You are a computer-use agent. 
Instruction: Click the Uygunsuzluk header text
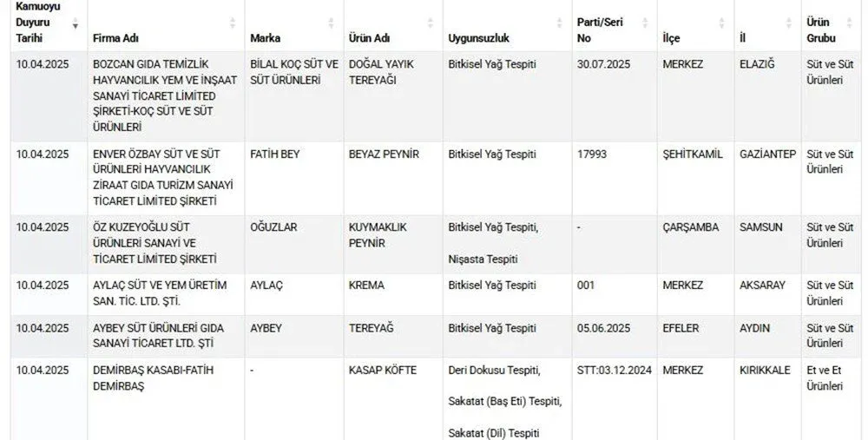[478, 39]
